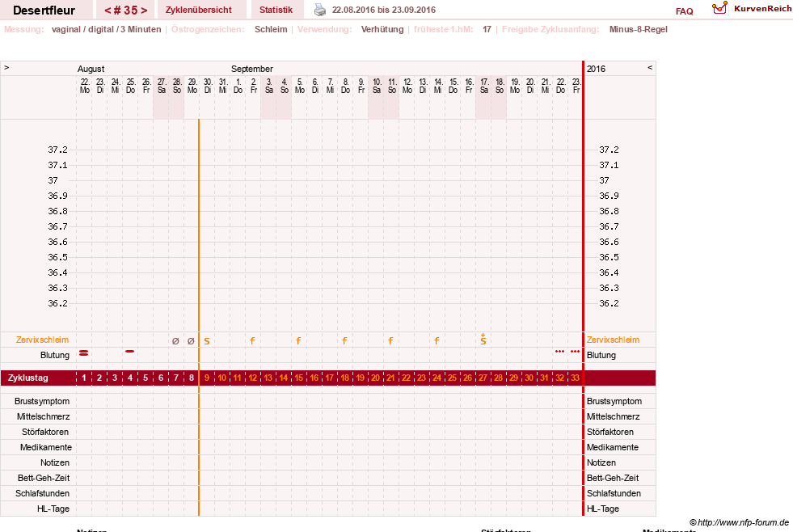Click the Ø mucus symbol on day 7
The image size is (793, 532).
(175, 341)
